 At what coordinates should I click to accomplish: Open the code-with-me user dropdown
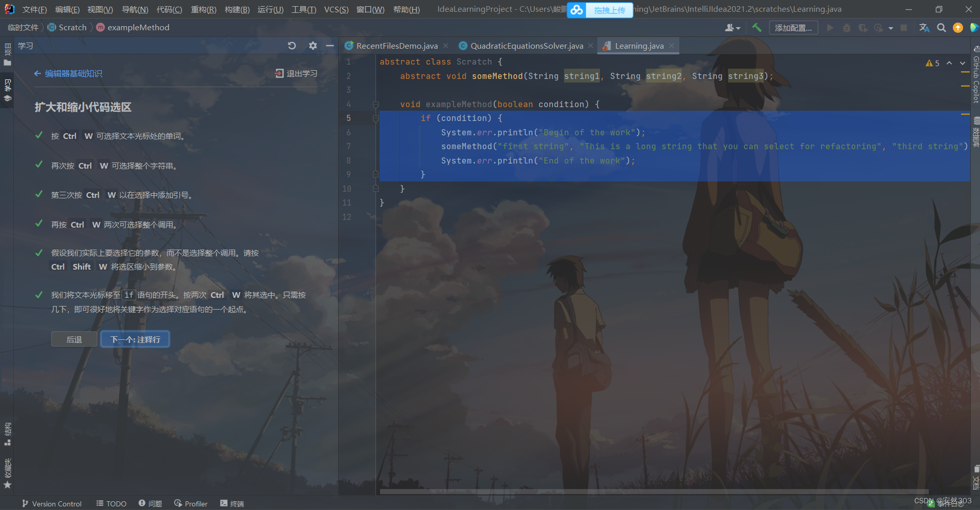point(733,28)
